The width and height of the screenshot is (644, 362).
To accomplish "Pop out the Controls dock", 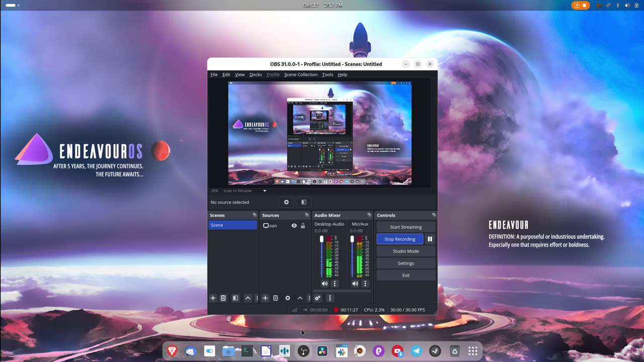I will (434, 215).
